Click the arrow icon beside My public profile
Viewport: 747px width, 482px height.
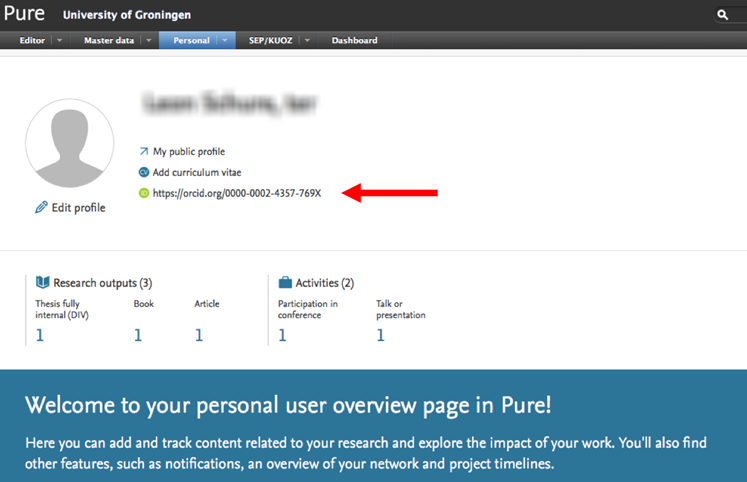click(x=144, y=152)
